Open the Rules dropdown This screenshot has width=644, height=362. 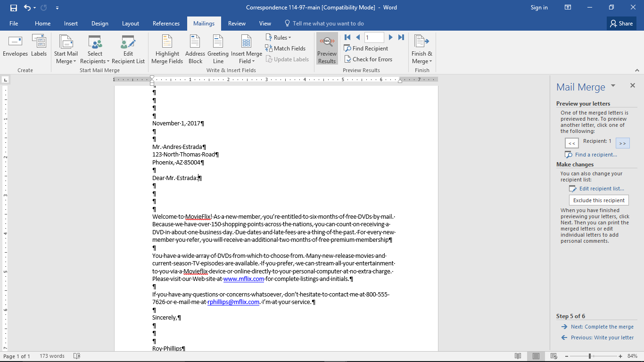coord(279,37)
